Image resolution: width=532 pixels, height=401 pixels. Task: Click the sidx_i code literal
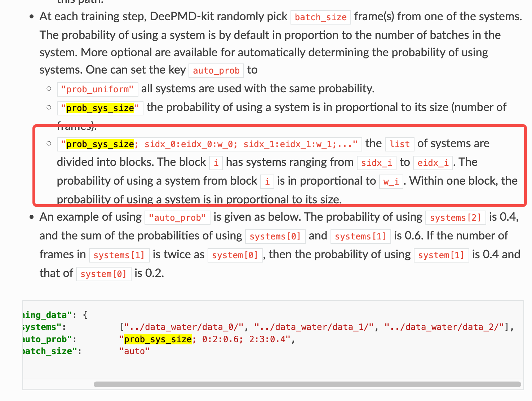click(377, 163)
